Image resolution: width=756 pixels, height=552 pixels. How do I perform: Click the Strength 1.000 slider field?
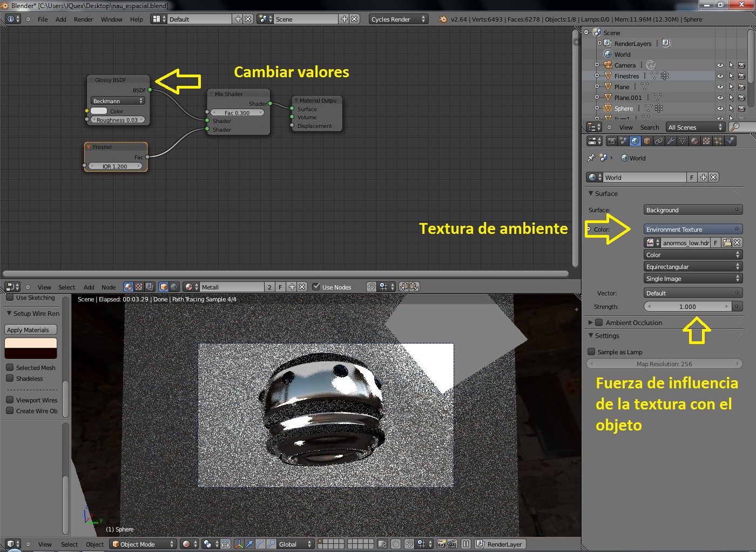coord(687,307)
